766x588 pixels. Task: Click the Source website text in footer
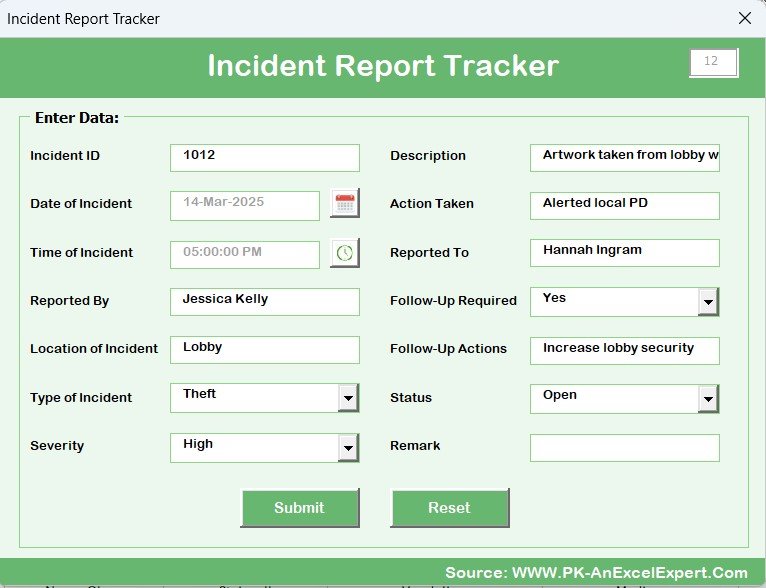[596, 572]
